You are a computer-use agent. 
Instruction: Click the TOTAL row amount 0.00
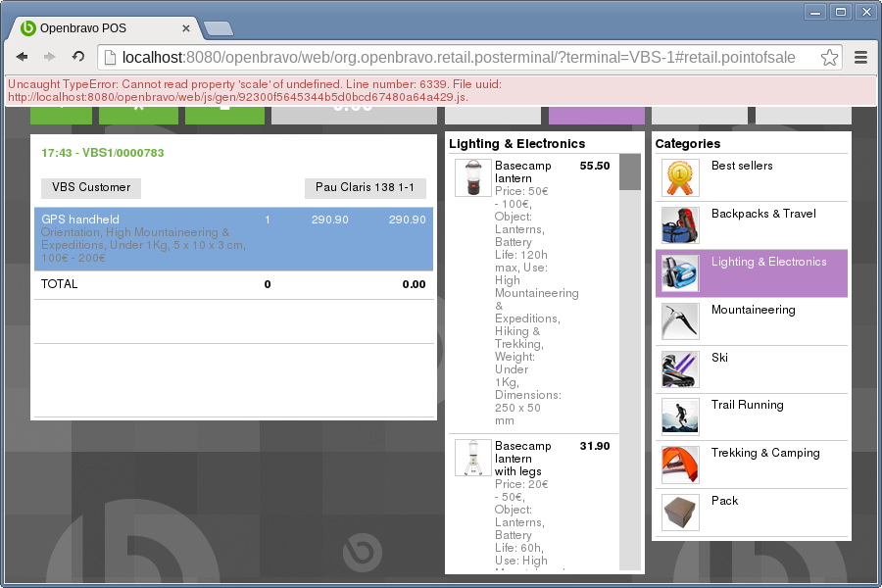click(414, 285)
